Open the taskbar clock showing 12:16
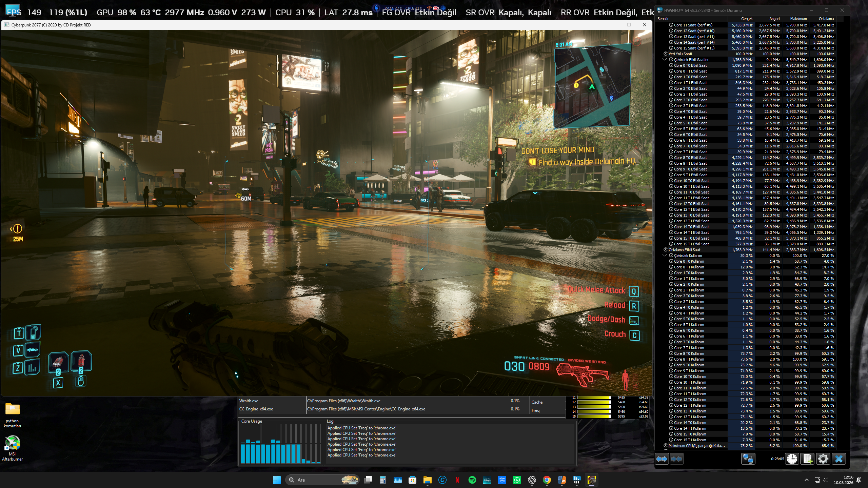The width and height of the screenshot is (868, 488). [x=844, y=480]
